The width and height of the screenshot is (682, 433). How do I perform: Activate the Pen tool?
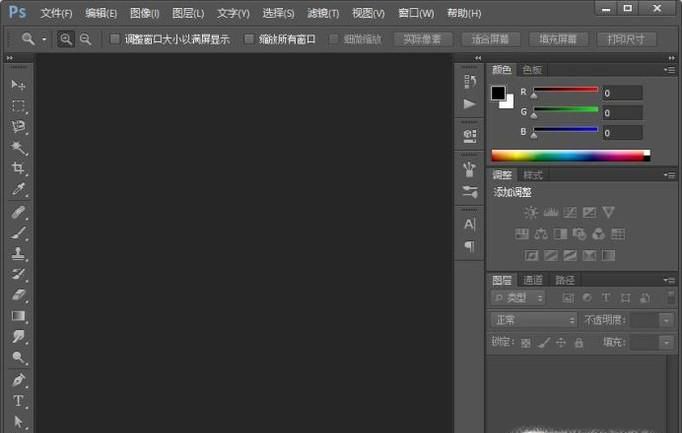point(18,380)
